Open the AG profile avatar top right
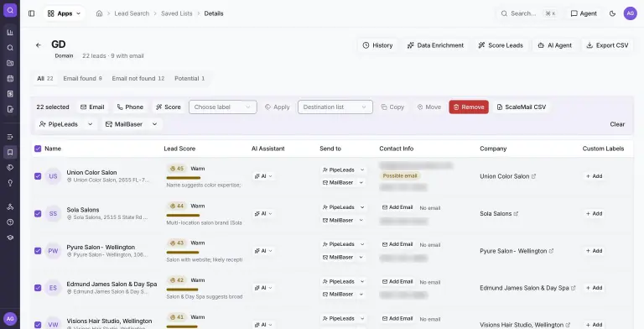This screenshot has width=644, height=329. (x=630, y=13)
